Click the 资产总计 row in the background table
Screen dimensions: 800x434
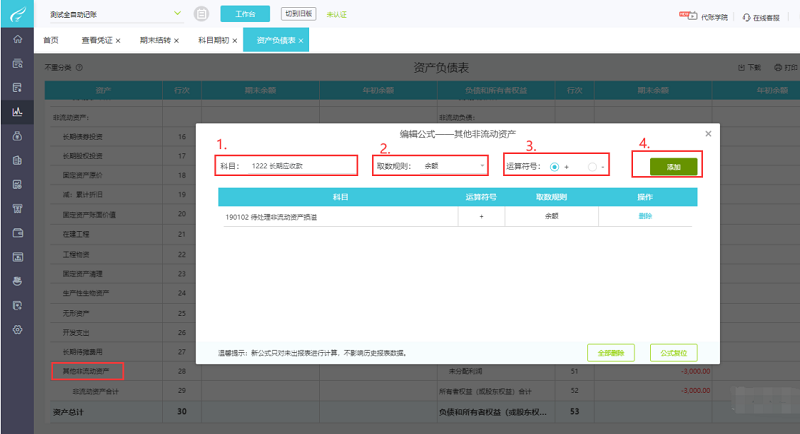[68, 412]
